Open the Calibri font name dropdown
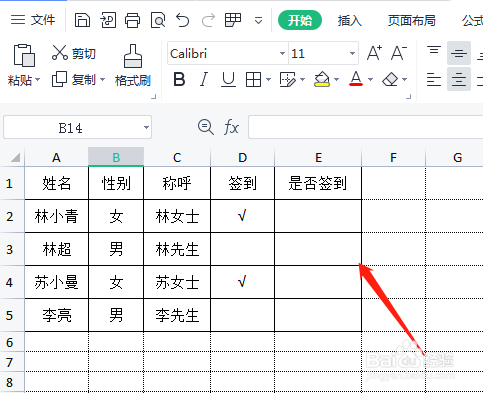Viewport: 483px width, 393px height. (x=282, y=53)
